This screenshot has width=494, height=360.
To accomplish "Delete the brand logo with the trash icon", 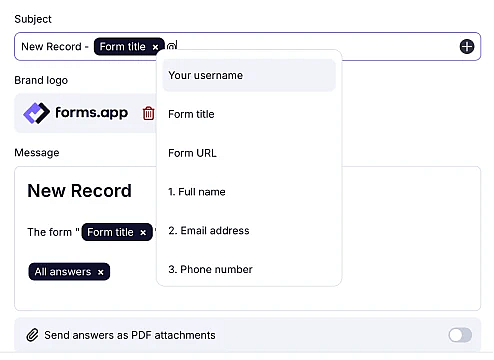I will (x=148, y=113).
